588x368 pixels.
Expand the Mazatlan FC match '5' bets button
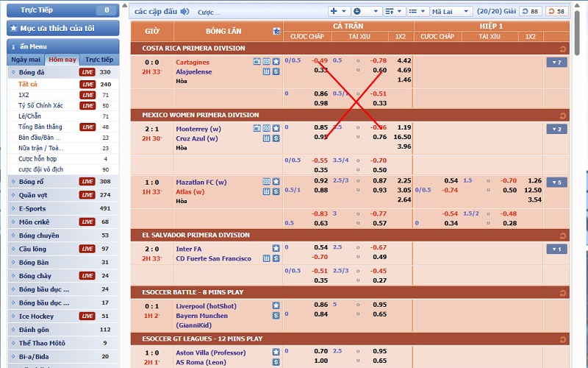[556, 183]
